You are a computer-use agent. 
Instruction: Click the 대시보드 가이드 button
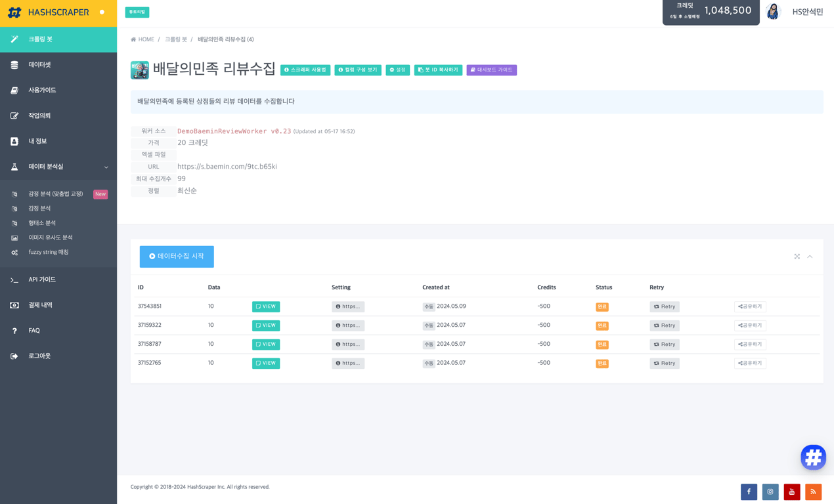click(x=491, y=70)
